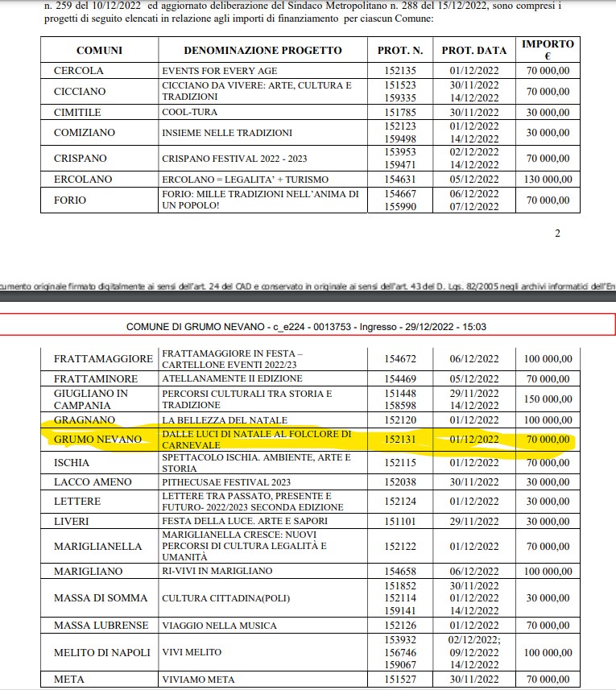The width and height of the screenshot is (616, 690).
Task: Select 'LA BELLEZZA DEL NATALE' project text
Action: (x=225, y=420)
